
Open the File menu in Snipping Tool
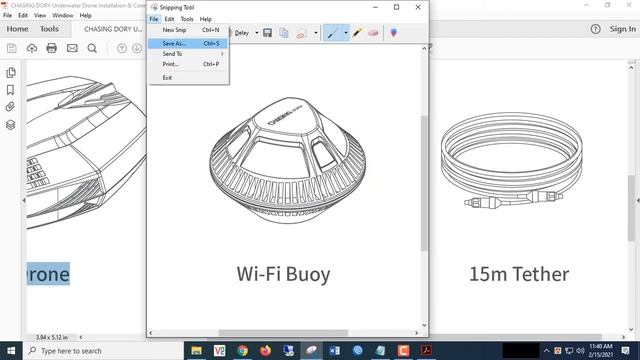coord(154,19)
